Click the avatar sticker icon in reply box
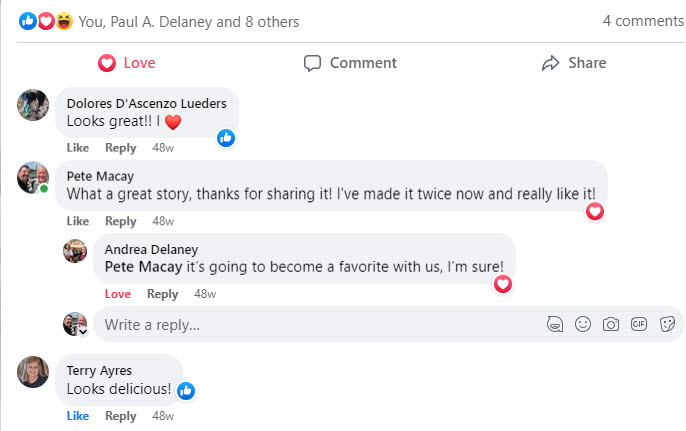The height and width of the screenshot is (431, 686). [x=555, y=324]
